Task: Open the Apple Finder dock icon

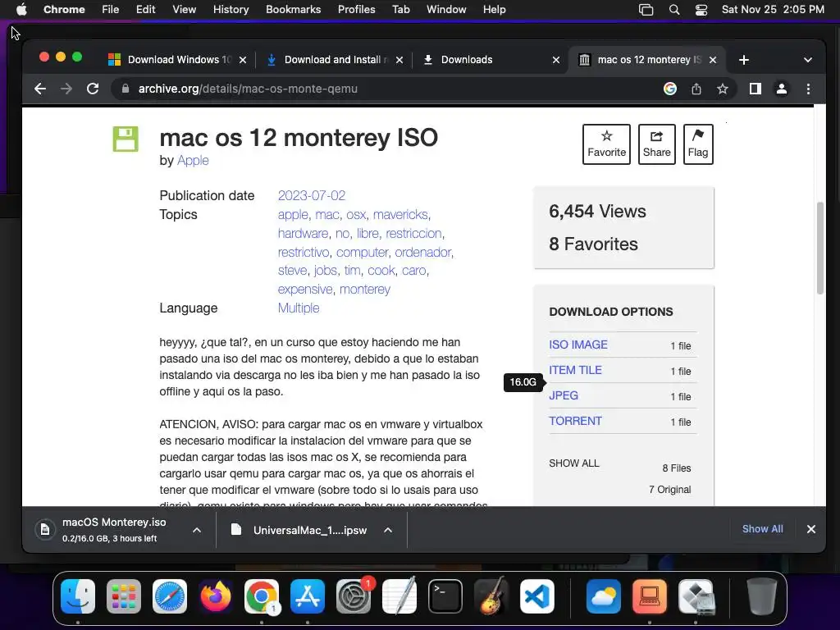Action: [x=78, y=596]
